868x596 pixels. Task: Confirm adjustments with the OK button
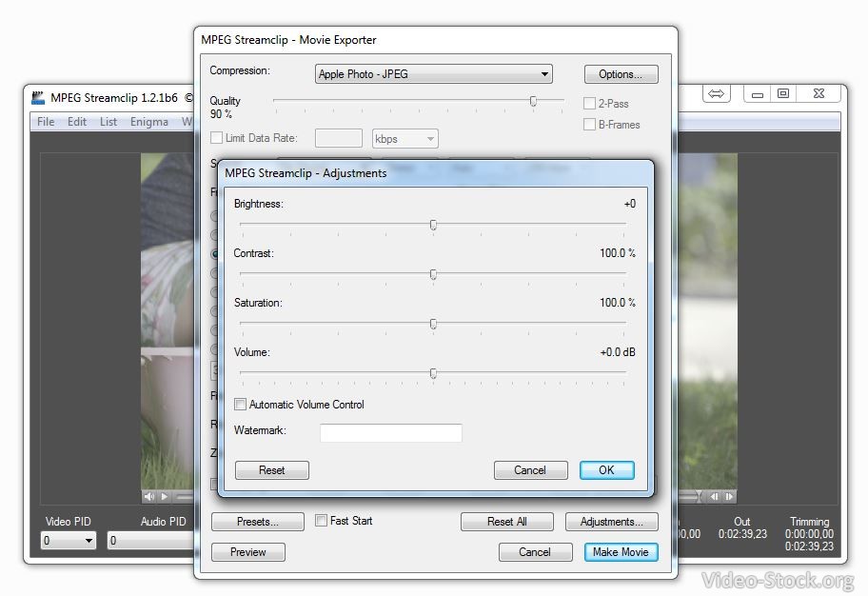[606, 470]
